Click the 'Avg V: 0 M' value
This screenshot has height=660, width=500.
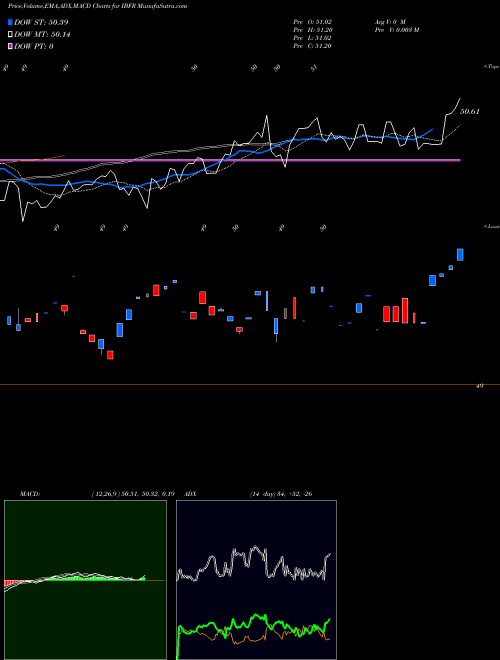[390, 22]
